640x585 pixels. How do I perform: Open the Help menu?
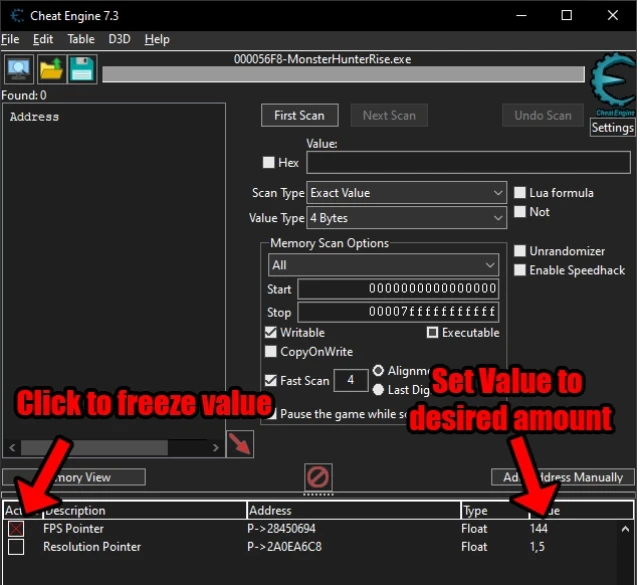(157, 39)
